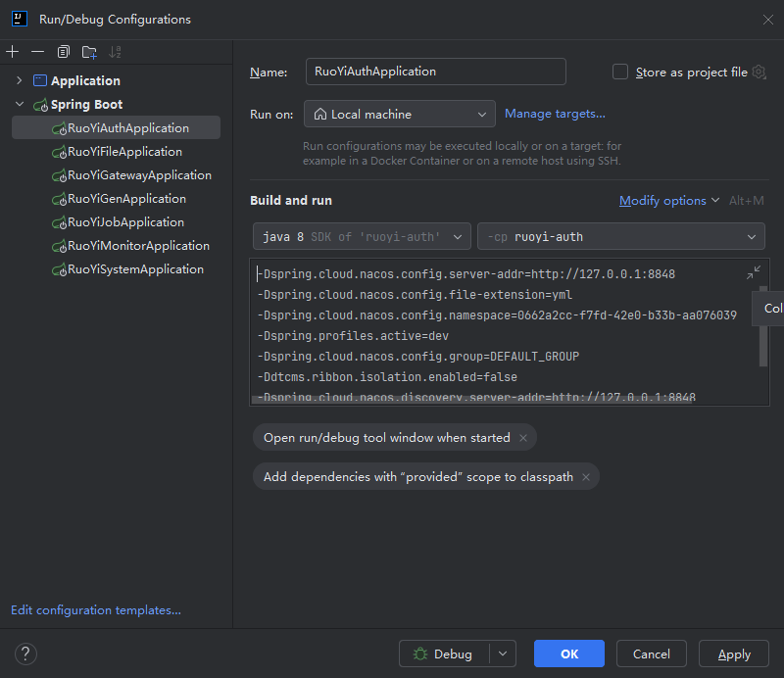Open the Modify options menu

point(669,201)
